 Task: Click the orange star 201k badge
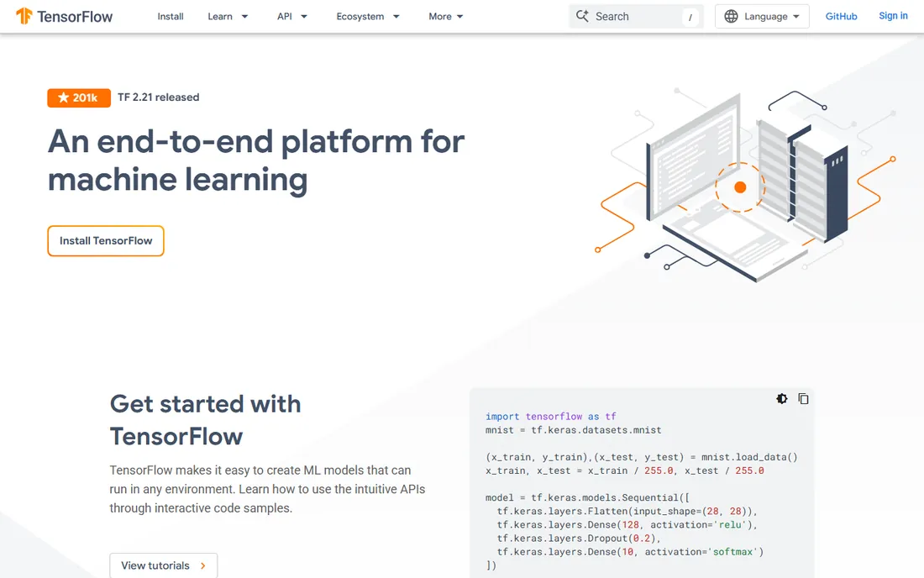[79, 97]
